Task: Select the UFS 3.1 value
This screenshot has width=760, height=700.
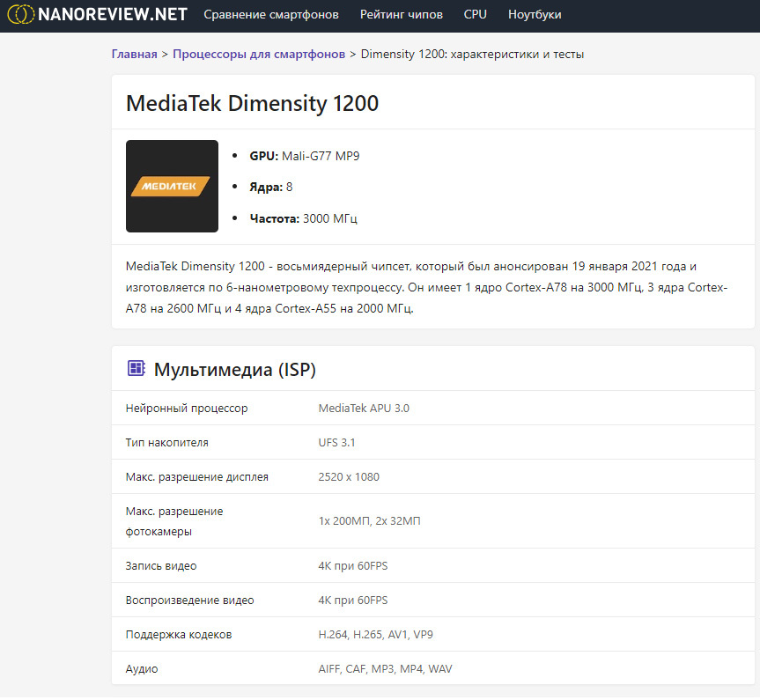Action: pos(336,443)
